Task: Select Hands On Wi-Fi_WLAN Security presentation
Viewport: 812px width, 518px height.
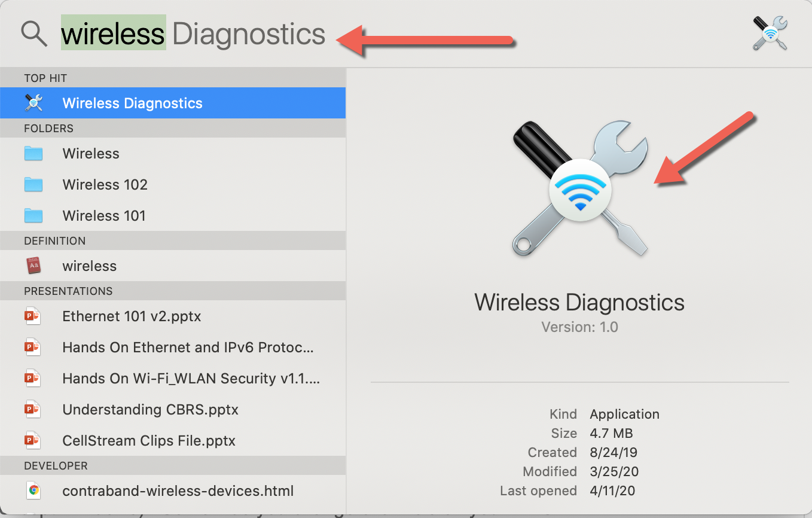Action: pos(191,379)
